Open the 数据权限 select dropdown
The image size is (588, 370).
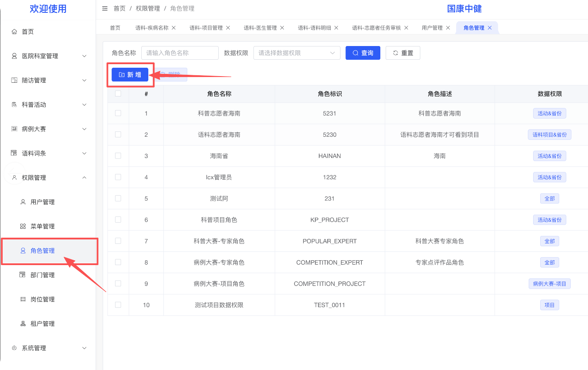click(x=297, y=53)
